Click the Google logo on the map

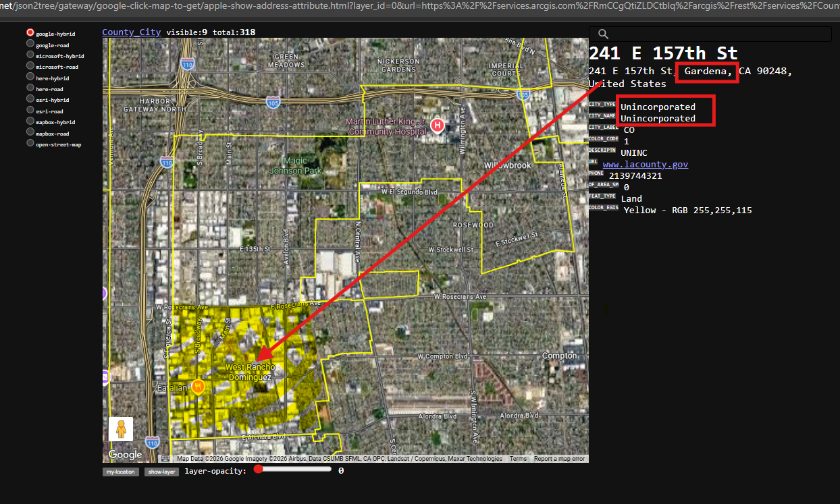click(126, 454)
